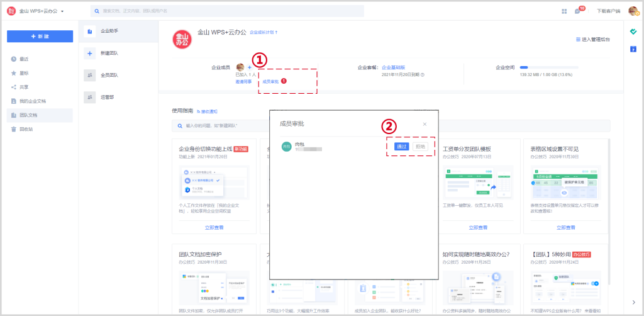Click the 企业助手 icon in team list
644x316 pixels.
pos(89,31)
